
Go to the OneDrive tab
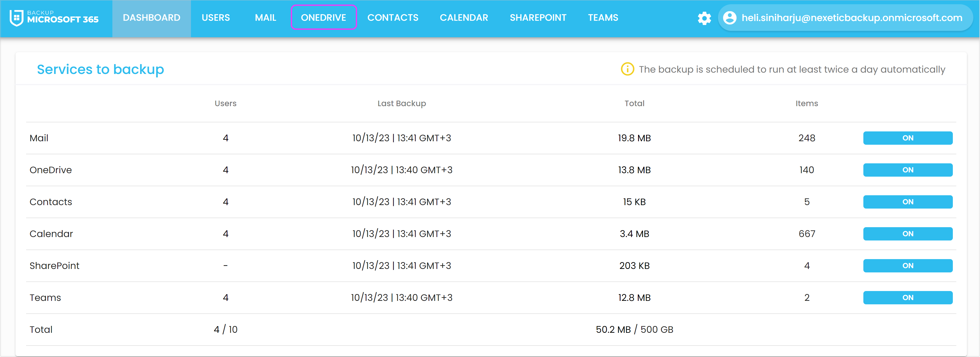click(323, 18)
